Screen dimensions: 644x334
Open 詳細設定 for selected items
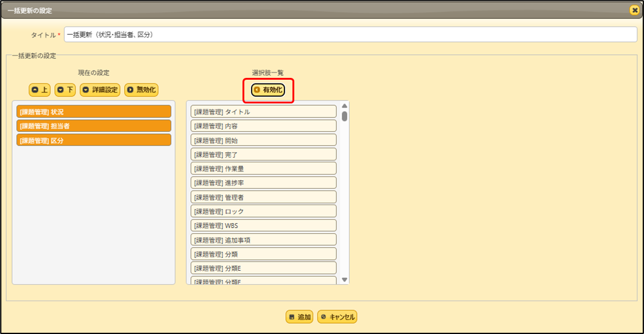click(x=100, y=89)
